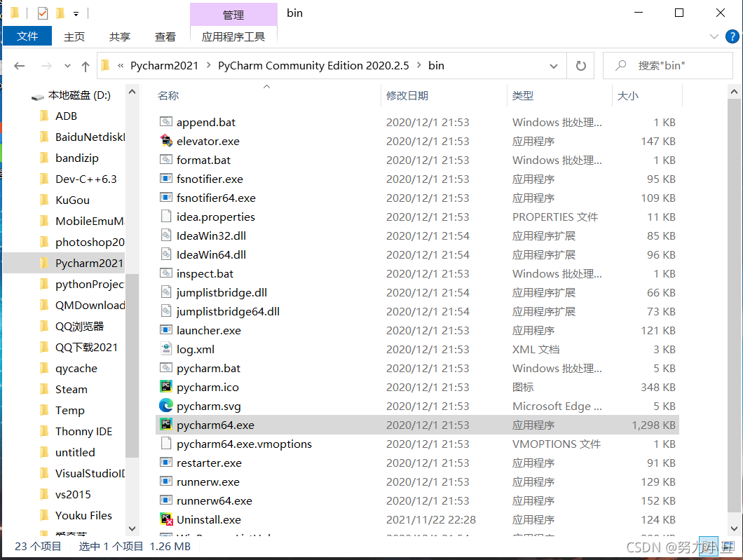The image size is (743, 560).
Task: Click the pycharm.svg Edge icon
Action: [166, 406]
